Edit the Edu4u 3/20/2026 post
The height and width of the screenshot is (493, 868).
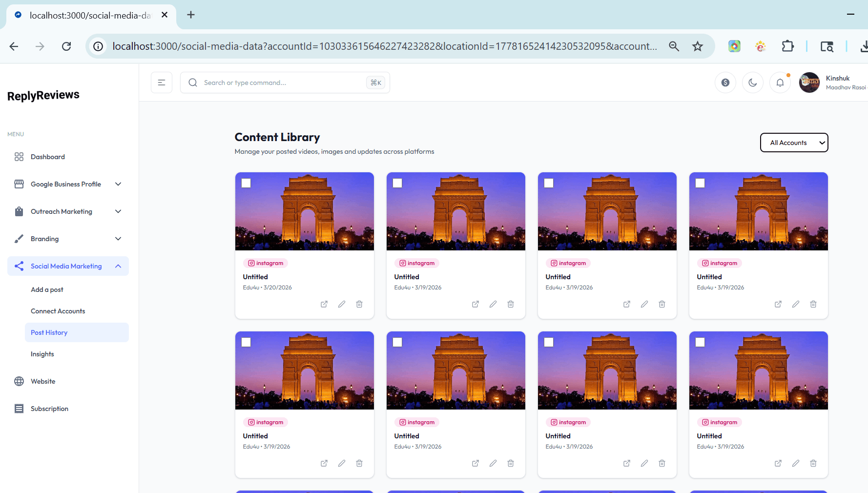[x=342, y=304]
